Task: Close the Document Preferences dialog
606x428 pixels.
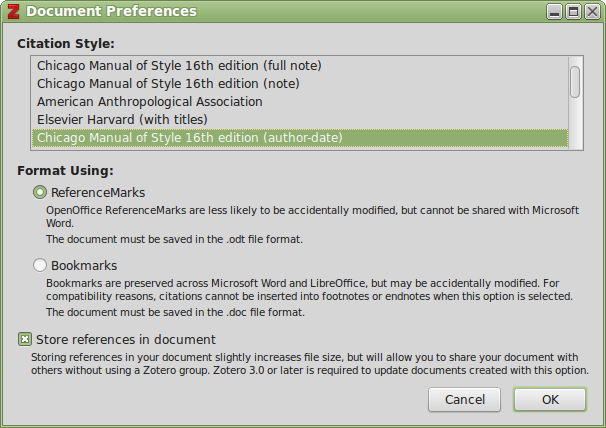Action: (x=592, y=12)
